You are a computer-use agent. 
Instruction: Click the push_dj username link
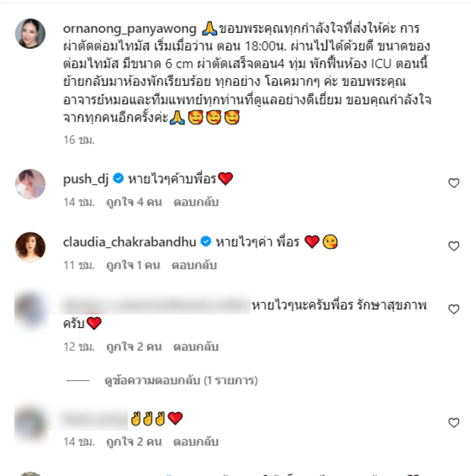(x=85, y=179)
